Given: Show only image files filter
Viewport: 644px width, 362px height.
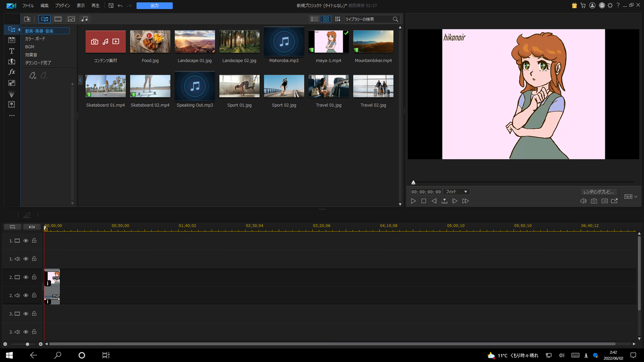Looking at the screenshot, I should pyautogui.click(x=71, y=19).
